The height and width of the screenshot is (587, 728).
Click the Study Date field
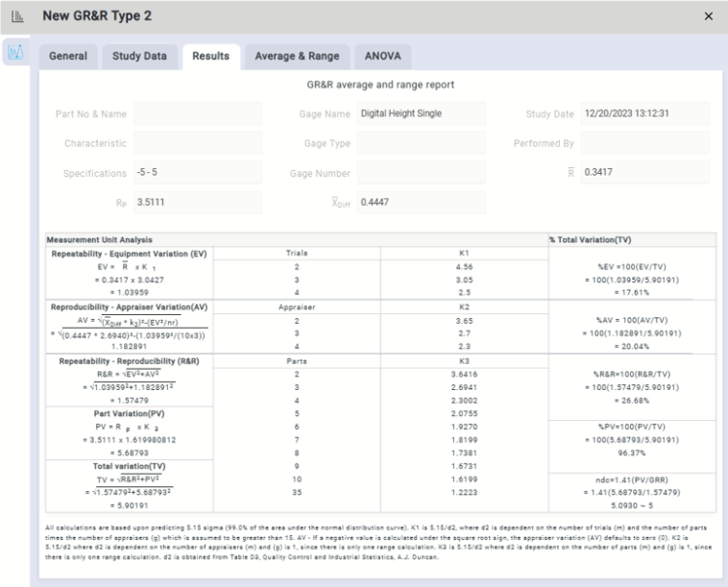pyautogui.click(x=644, y=114)
